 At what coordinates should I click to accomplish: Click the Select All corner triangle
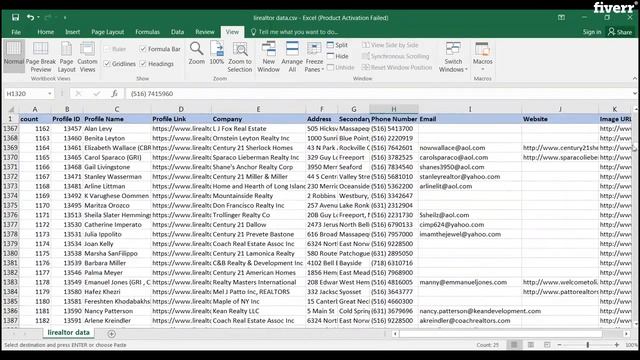pos(11,109)
